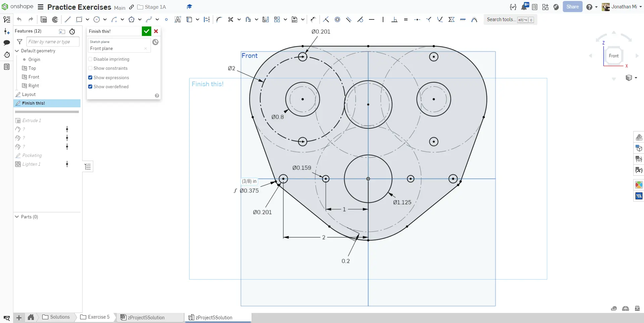Enable the Disable imprinting checkbox
Screen dimensions: 644x323
pos(90,59)
